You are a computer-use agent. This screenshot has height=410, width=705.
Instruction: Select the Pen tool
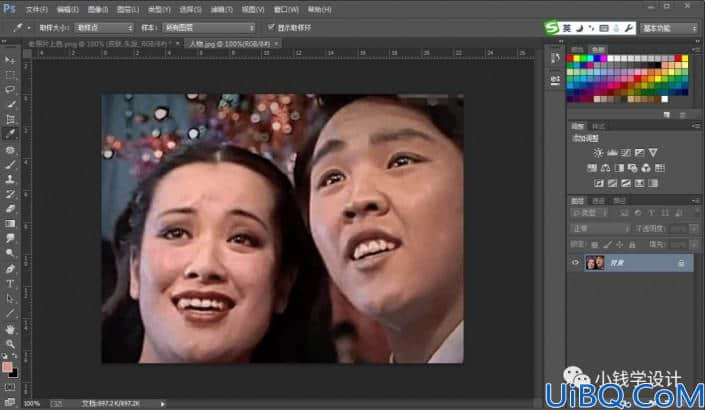point(10,269)
